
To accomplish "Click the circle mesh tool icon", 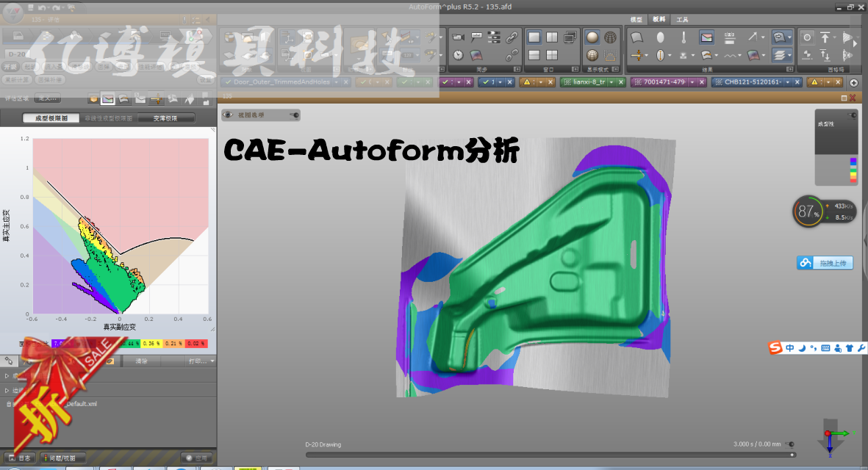I will coord(807,37).
